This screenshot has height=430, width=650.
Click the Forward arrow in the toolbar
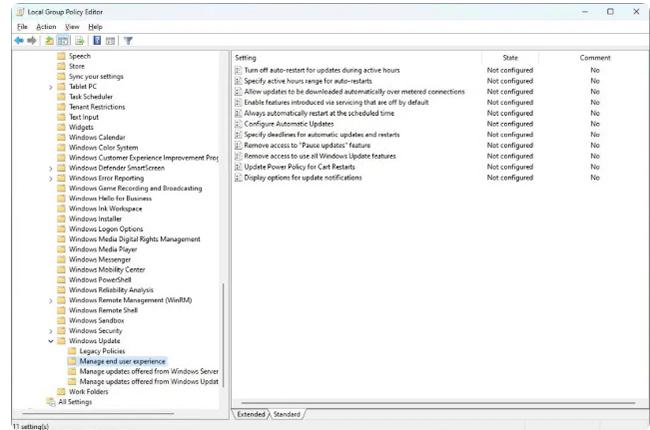[x=33, y=41]
